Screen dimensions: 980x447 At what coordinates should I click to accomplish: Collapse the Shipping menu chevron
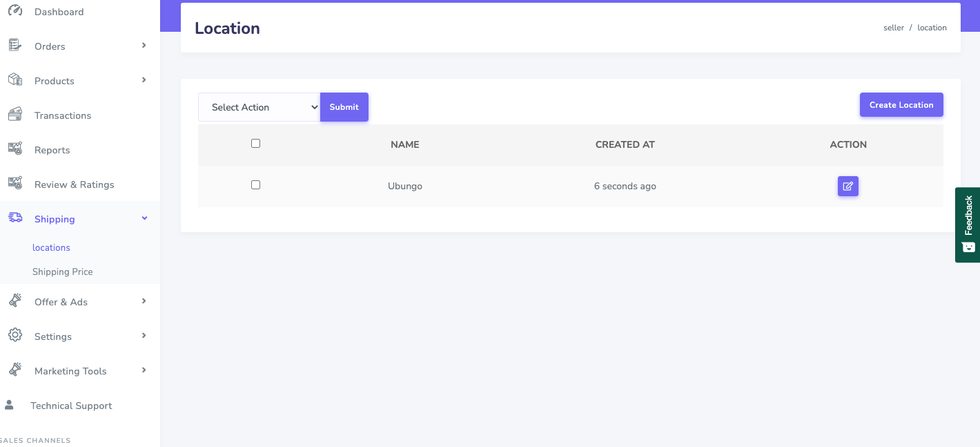coord(144,218)
